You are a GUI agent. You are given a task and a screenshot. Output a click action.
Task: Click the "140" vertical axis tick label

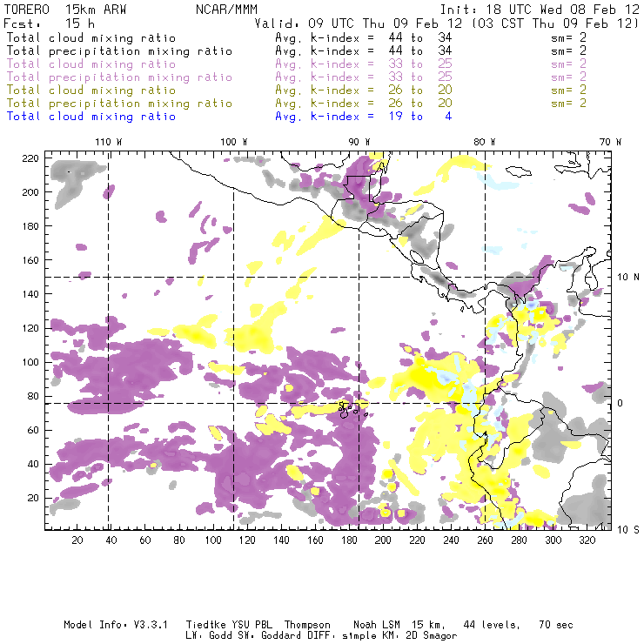tap(30, 294)
